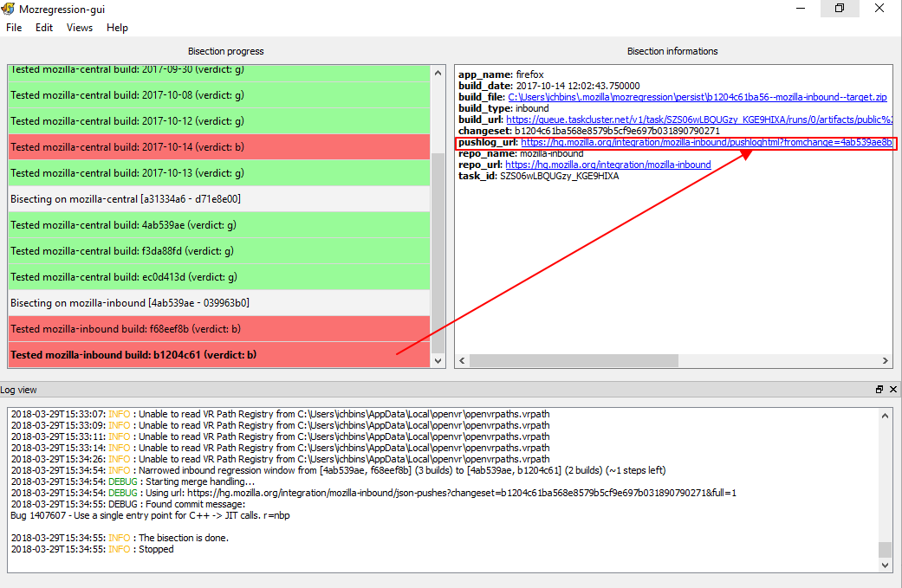
Task: Open the build_file path link
Action: point(698,97)
